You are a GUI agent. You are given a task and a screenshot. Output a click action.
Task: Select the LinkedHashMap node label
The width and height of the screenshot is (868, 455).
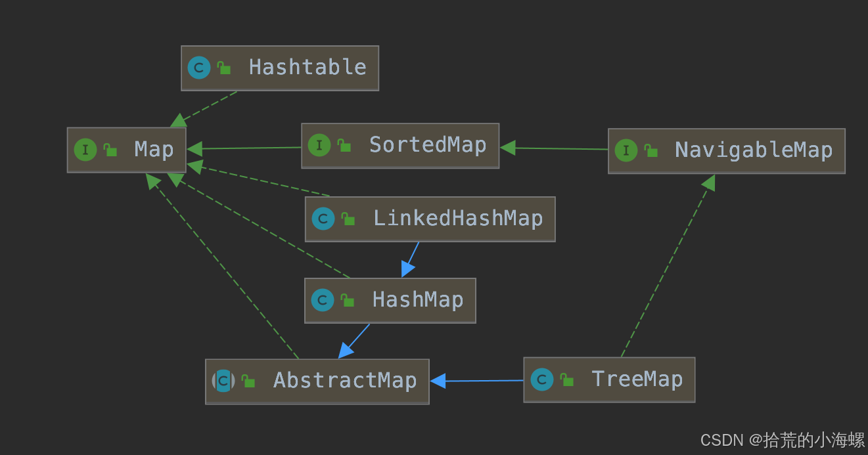click(x=458, y=219)
